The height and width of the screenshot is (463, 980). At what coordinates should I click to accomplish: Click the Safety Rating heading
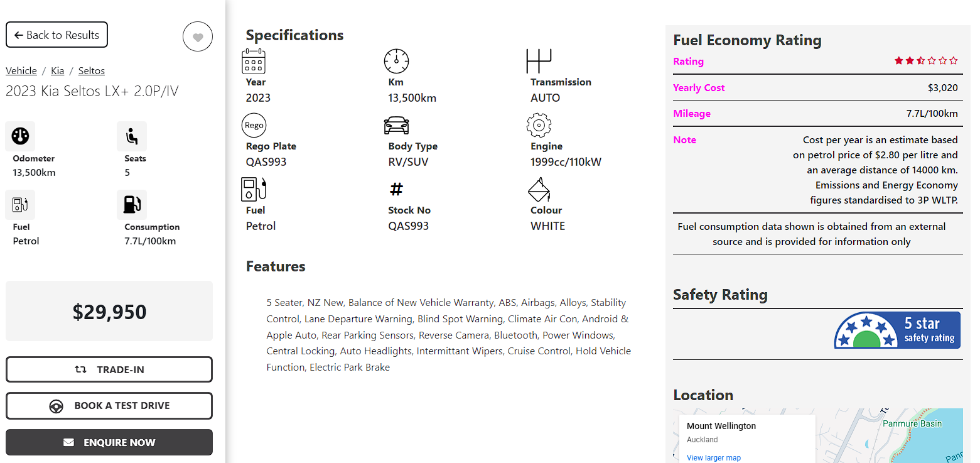click(720, 295)
